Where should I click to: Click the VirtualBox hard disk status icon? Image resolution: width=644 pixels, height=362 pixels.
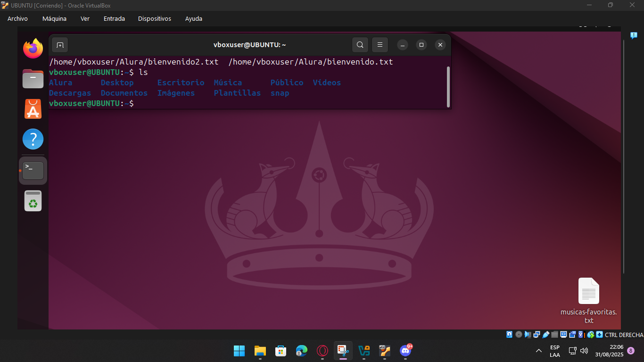pyautogui.click(x=509, y=335)
